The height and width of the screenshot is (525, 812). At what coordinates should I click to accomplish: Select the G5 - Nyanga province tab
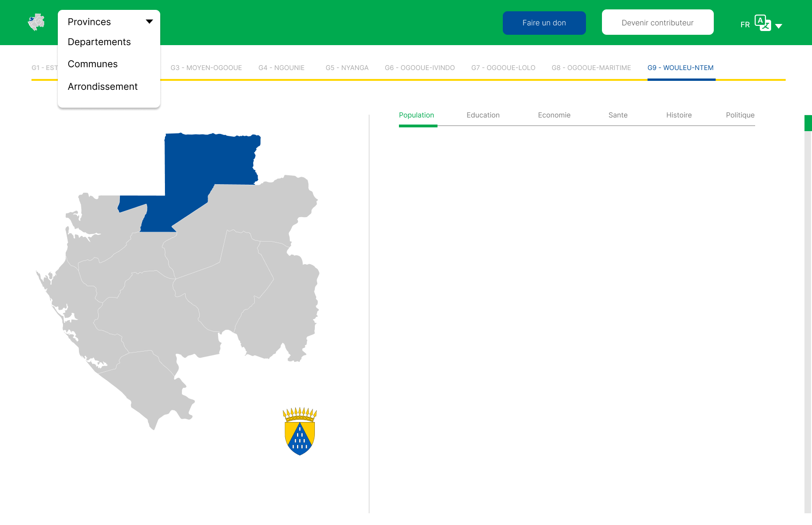tap(347, 68)
